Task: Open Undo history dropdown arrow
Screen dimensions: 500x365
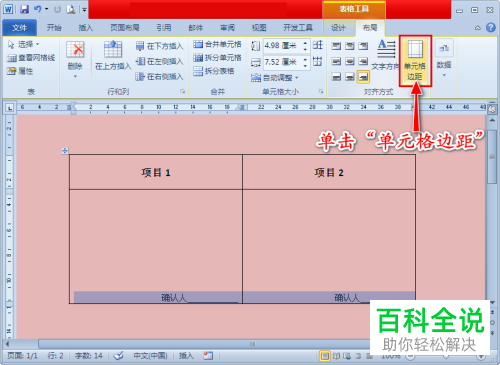Action: point(46,9)
